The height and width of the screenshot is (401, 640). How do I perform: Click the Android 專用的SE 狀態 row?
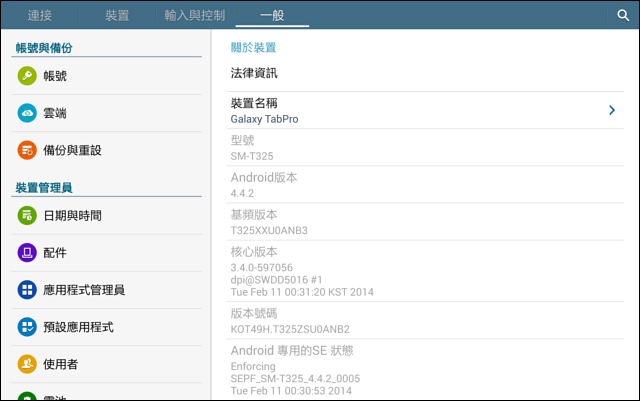[x=425, y=370]
